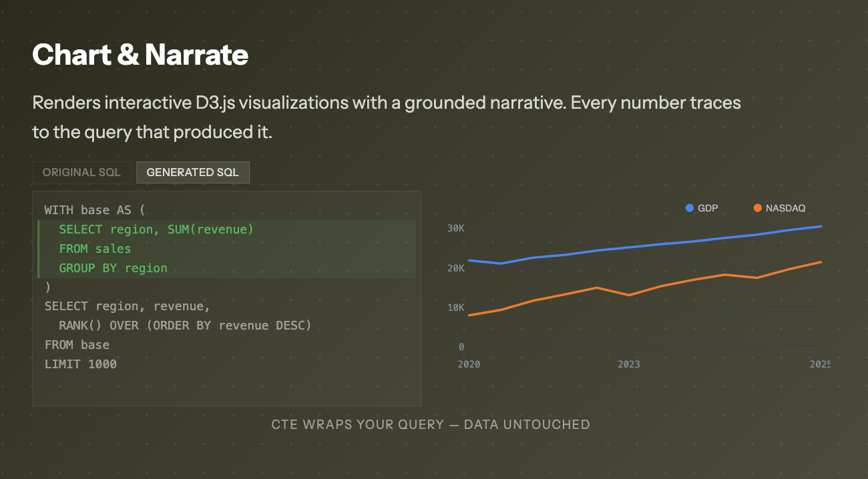Click the 'LIMIT 1000' code line
Image resolution: width=868 pixels, height=479 pixels.
coord(80,364)
